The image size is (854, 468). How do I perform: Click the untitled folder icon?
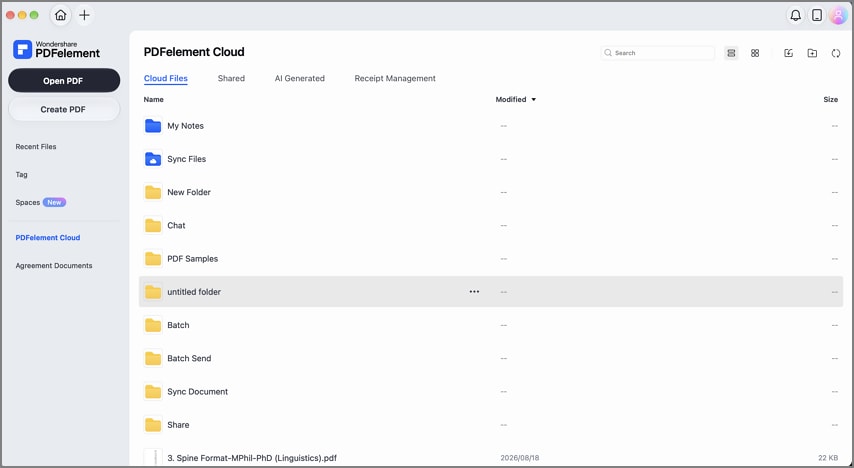[153, 292]
